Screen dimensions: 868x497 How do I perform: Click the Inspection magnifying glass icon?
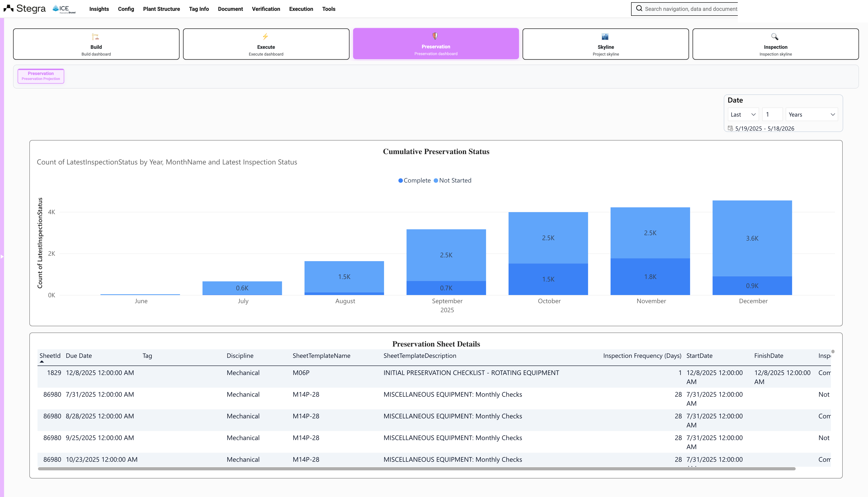(x=775, y=37)
